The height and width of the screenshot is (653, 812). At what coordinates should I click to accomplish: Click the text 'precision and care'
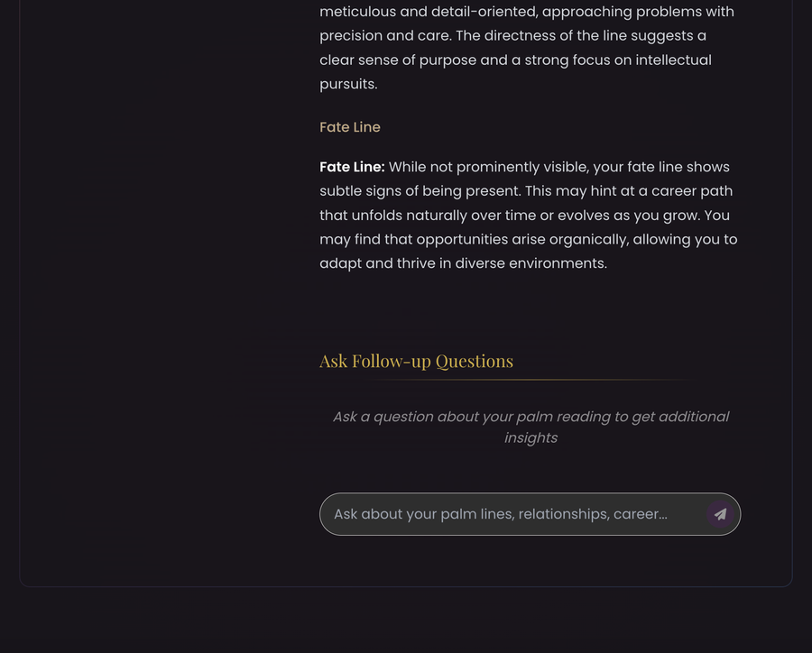tap(384, 36)
